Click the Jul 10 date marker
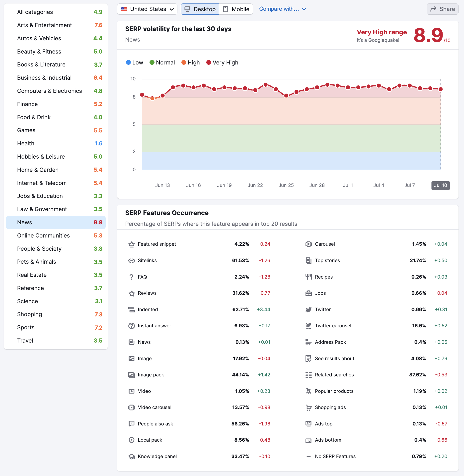Viewport: 464px width, 476px height. (440, 185)
